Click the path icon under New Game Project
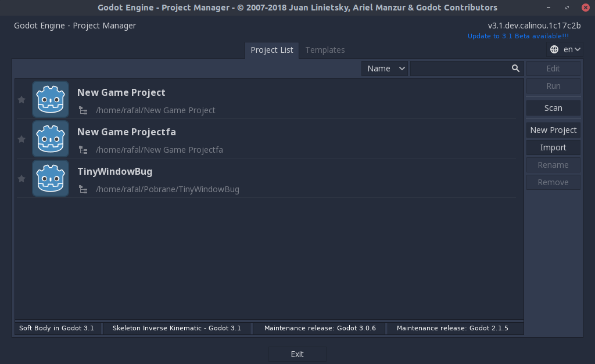This screenshot has height=364, width=595. pos(83,110)
